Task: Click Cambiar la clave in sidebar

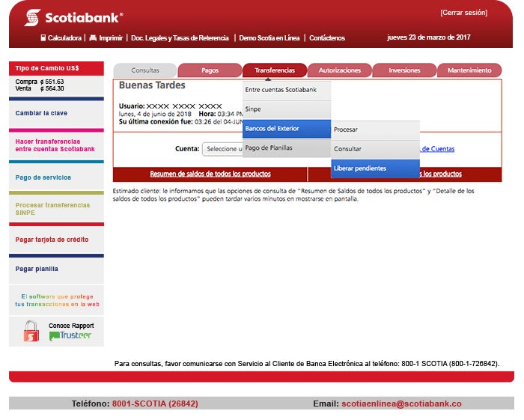Action: click(x=41, y=113)
